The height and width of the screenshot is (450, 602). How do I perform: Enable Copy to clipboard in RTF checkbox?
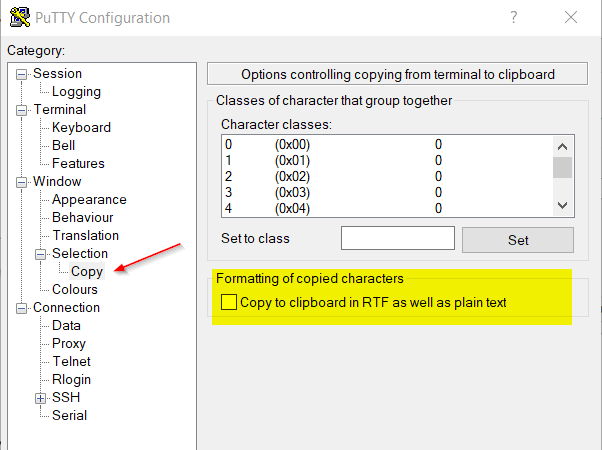229,302
